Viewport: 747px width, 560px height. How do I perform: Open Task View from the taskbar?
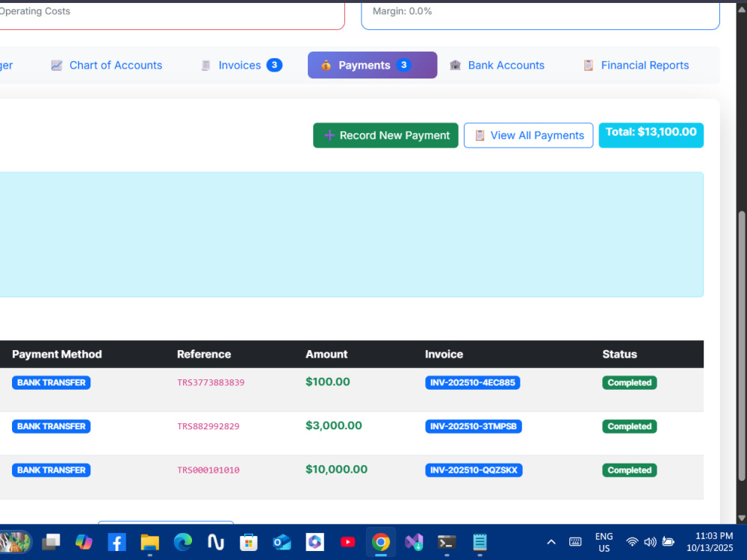[51, 542]
